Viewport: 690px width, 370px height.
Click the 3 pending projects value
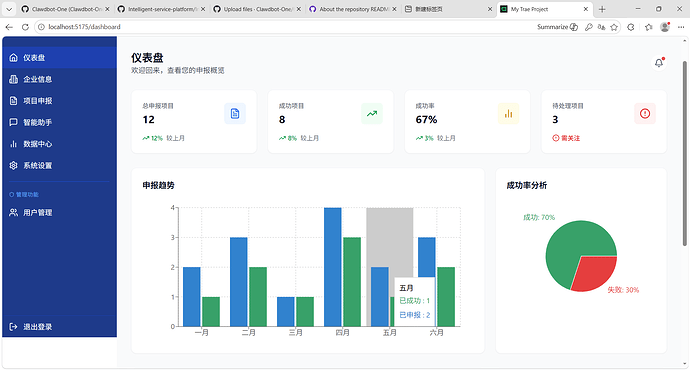(x=555, y=120)
